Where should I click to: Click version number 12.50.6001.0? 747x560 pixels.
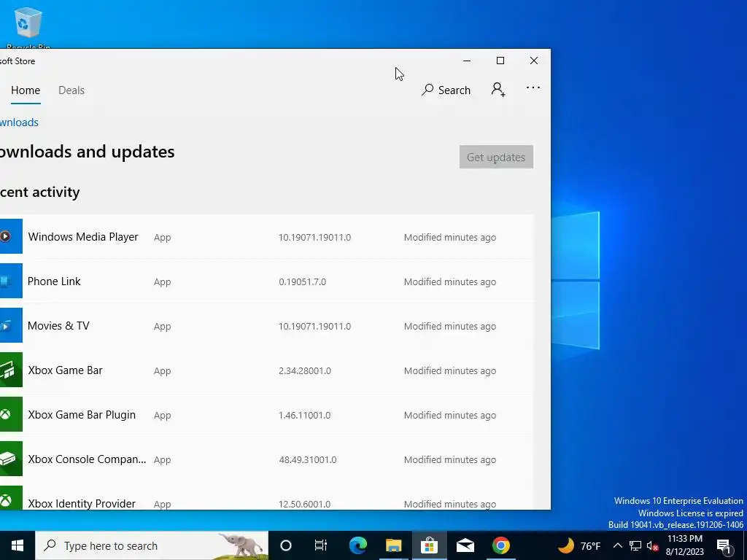pos(304,504)
